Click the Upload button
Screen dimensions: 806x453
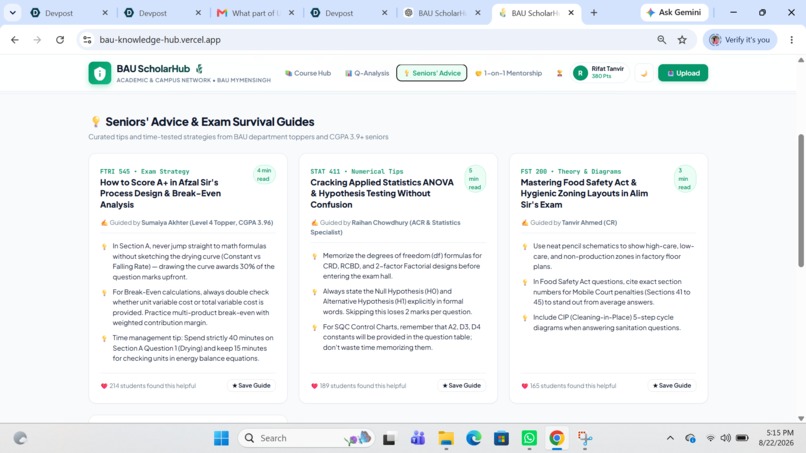point(683,73)
